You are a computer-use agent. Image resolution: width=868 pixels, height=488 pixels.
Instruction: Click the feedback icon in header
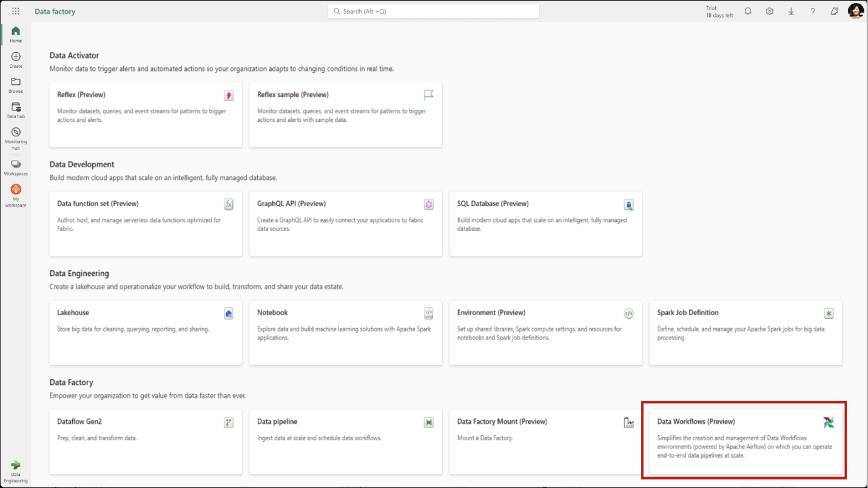835,11
